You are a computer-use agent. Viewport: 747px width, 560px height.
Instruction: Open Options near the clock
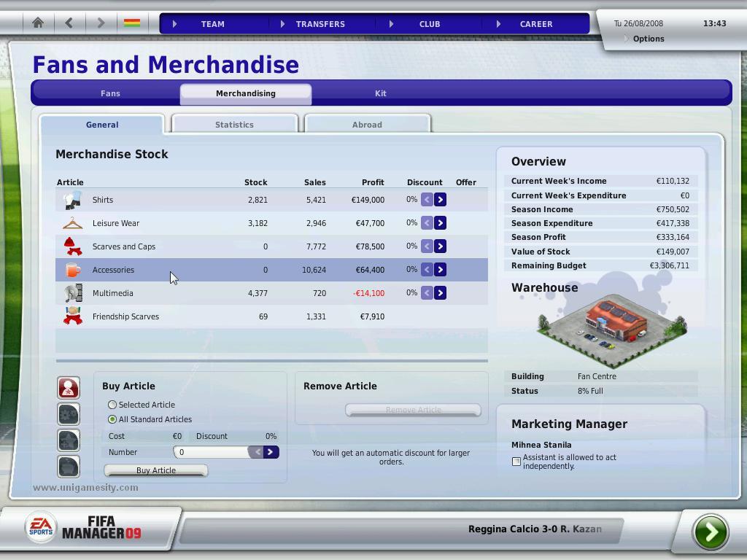(x=648, y=39)
